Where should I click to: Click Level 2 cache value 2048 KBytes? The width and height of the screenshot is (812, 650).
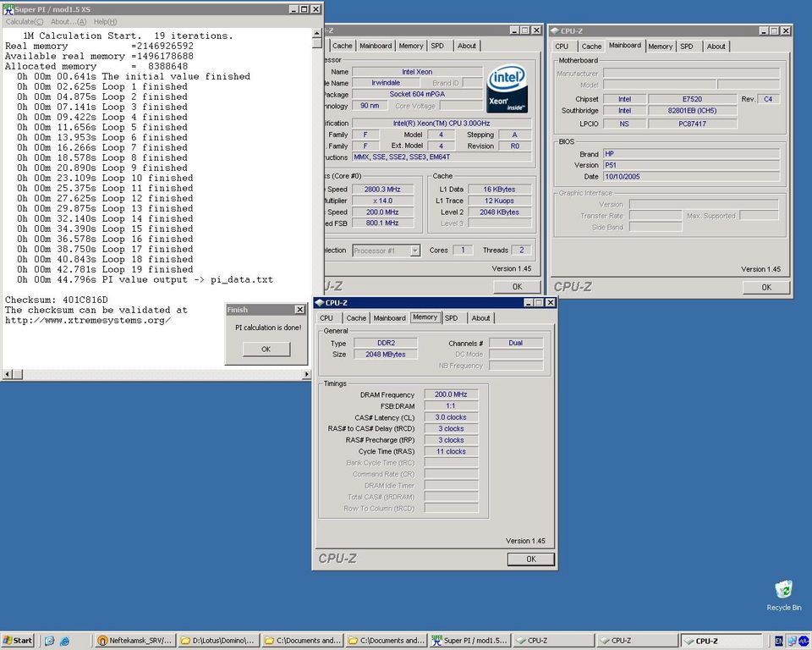pos(499,212)
